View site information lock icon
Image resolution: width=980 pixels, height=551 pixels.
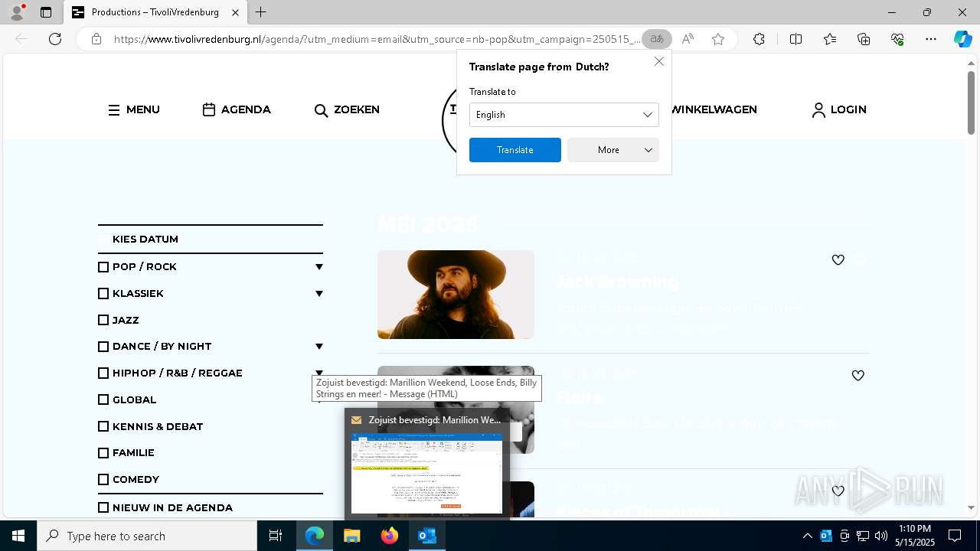pyautogui.click(x=96, y=39)
